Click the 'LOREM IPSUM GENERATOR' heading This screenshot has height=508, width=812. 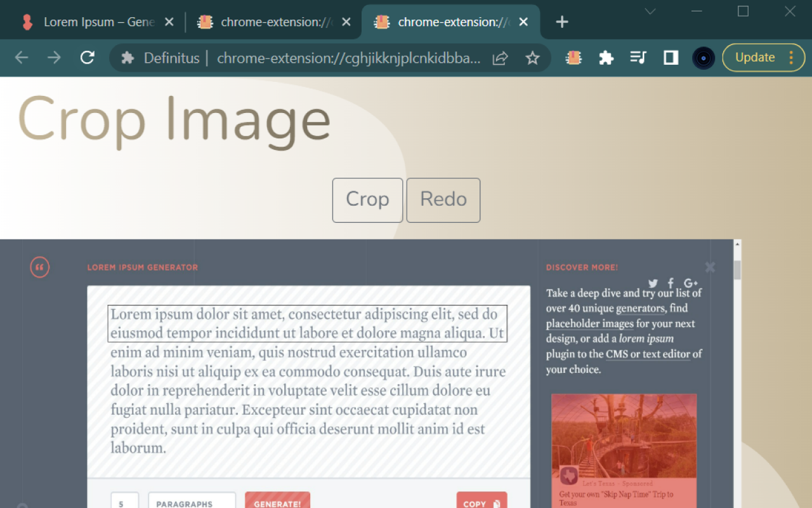click(x=143, y=267)
